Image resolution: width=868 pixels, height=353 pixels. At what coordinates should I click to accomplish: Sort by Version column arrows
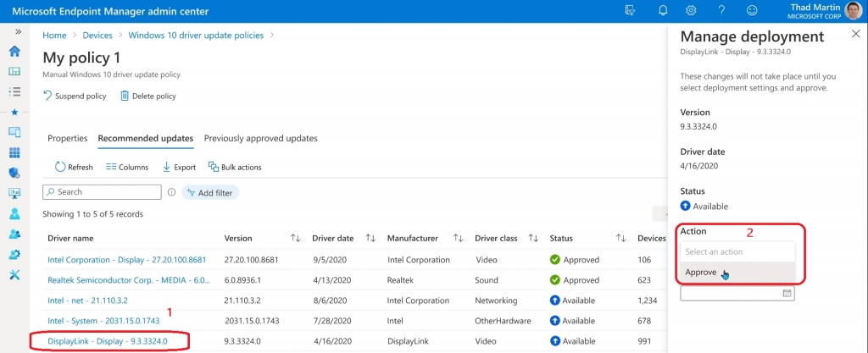(296, 238)
